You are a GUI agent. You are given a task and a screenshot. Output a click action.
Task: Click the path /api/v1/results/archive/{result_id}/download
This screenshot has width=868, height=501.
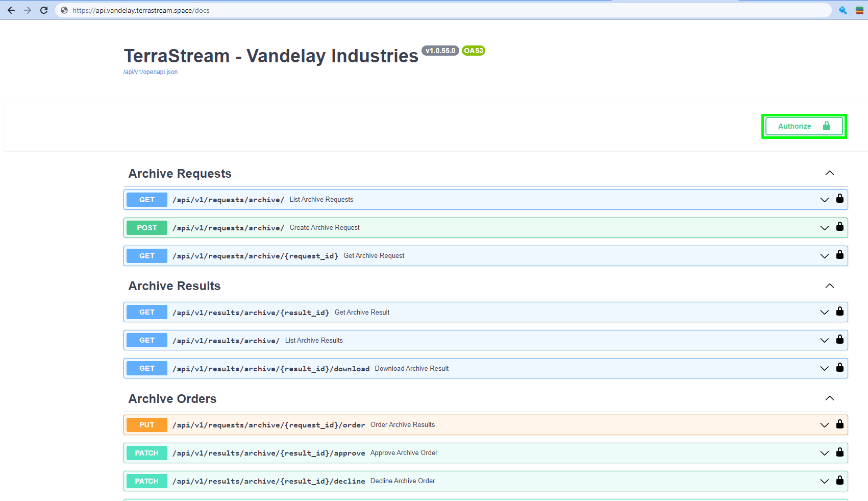pyautogui.click(x=271, y=369)
